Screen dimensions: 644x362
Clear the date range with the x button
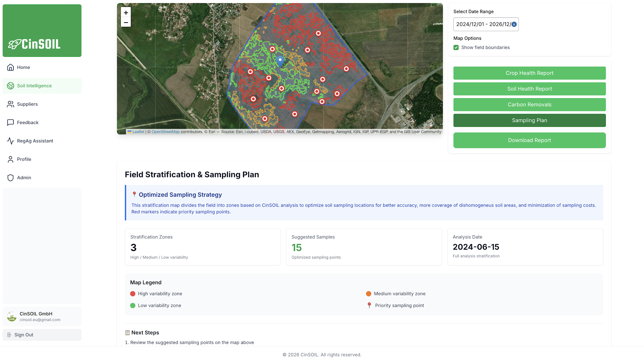514,24
